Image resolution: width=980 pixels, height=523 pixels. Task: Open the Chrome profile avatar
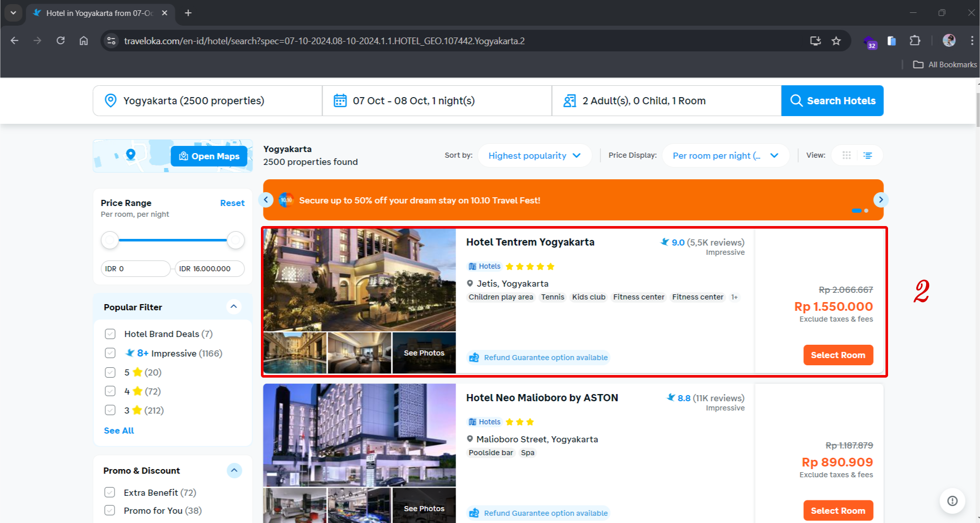[949, 41]
